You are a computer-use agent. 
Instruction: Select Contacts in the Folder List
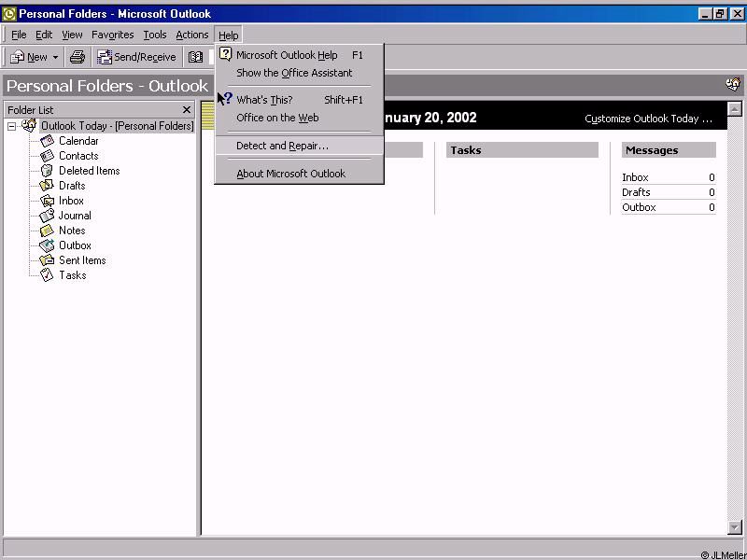[x=78, y=156]
